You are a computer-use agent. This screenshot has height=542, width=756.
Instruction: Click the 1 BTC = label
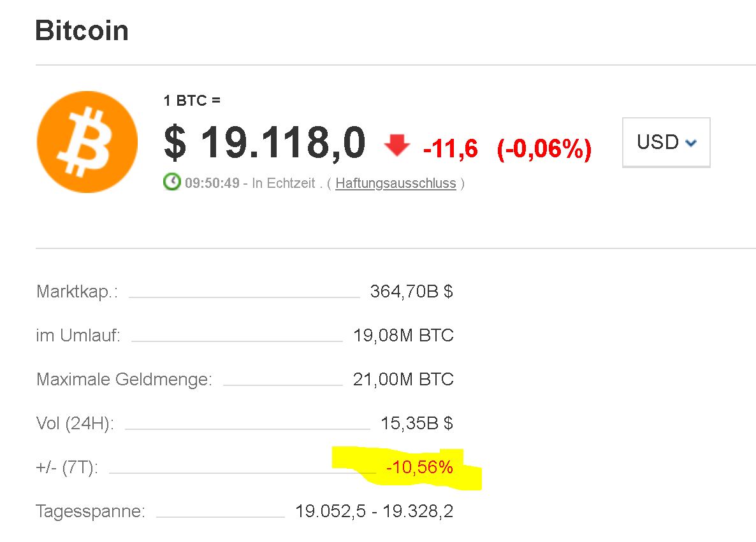click(192, 100)
